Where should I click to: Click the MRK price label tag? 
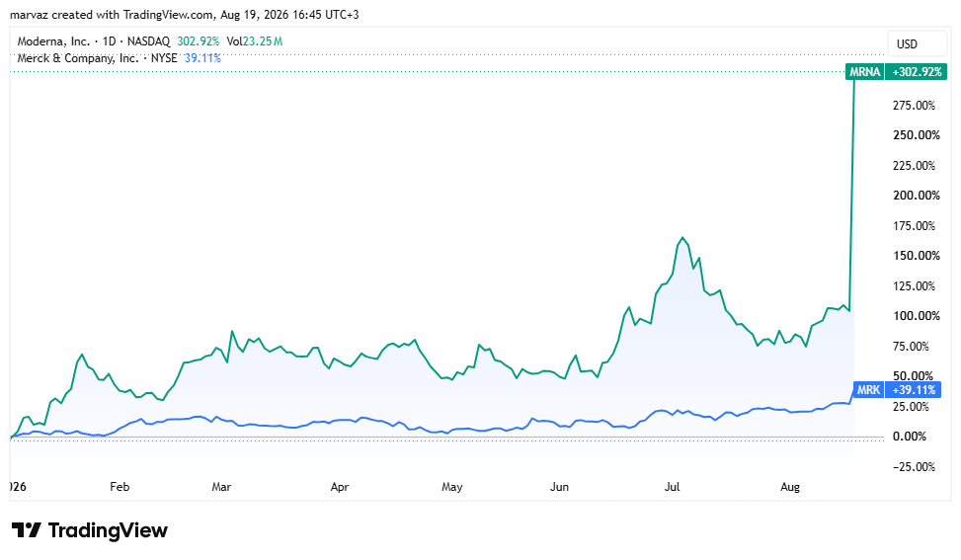click(868, 390)
